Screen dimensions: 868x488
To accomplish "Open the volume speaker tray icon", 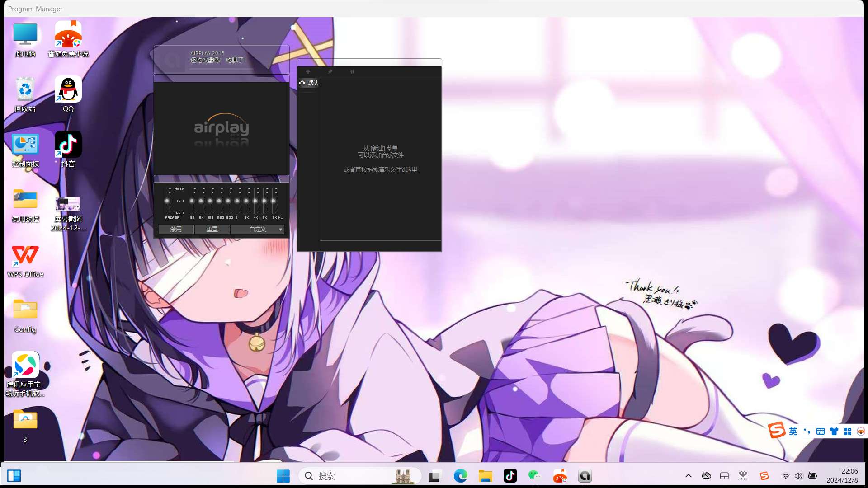I will pos(799,476).
